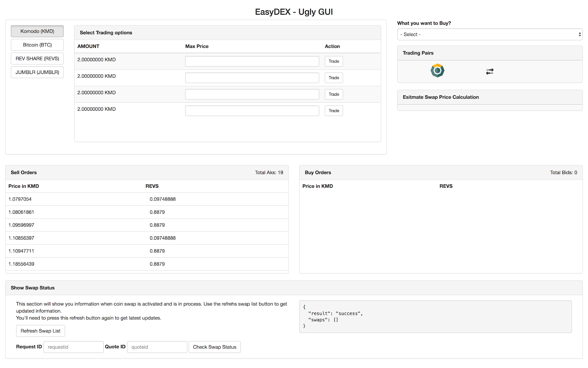588x368 pixels.
Task: Click the REVS column header in Sell Orders
Action: point(152,186)
